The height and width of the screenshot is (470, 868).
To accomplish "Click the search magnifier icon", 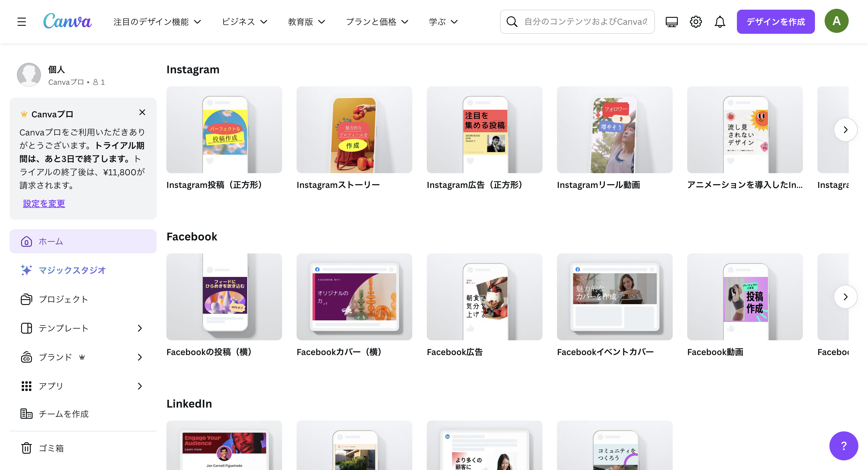I will point(512,22).
